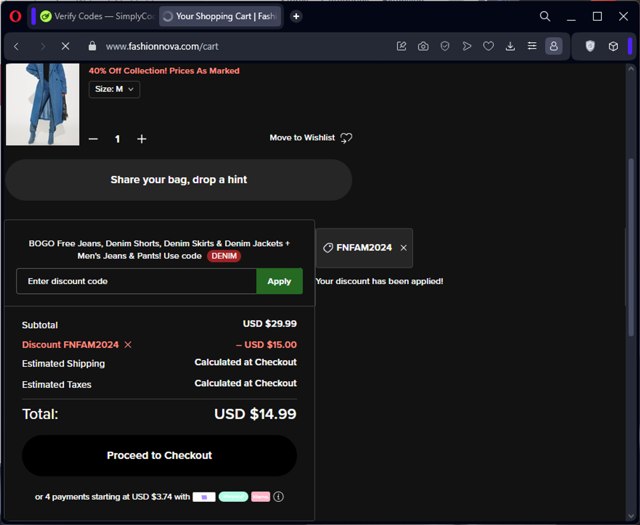Click the Subtotal USD $29.99 value
This screenshot has height=525, width=640.
click(270, 324)
